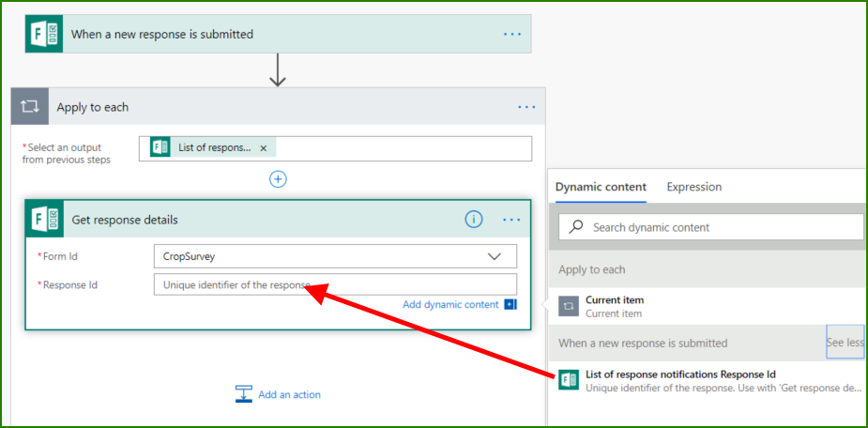Open the Apply to each ellipsis menu
The image size is (868, 428).
pos(526,107)
